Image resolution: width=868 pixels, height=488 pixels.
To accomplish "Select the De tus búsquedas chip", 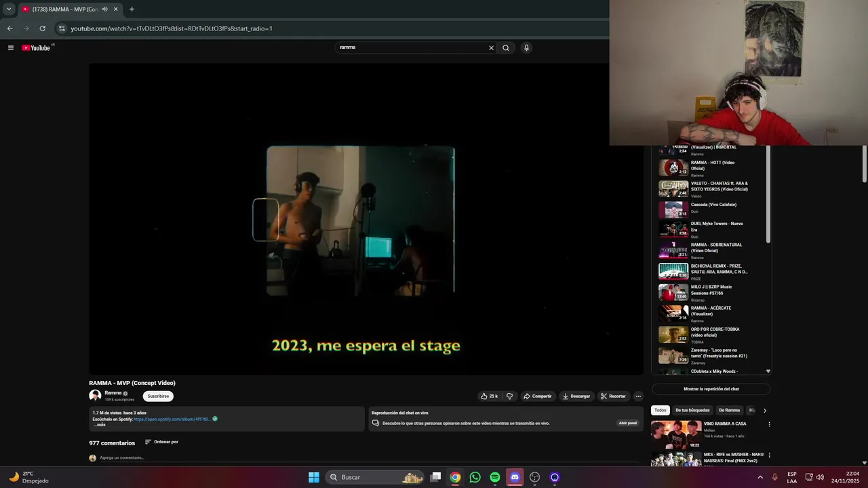I will coord(692,410).
